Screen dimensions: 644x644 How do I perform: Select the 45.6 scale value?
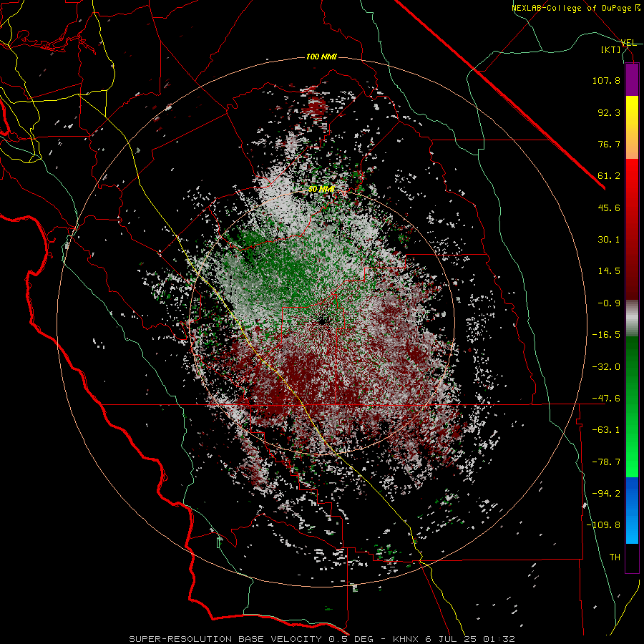tap(609, 208)
